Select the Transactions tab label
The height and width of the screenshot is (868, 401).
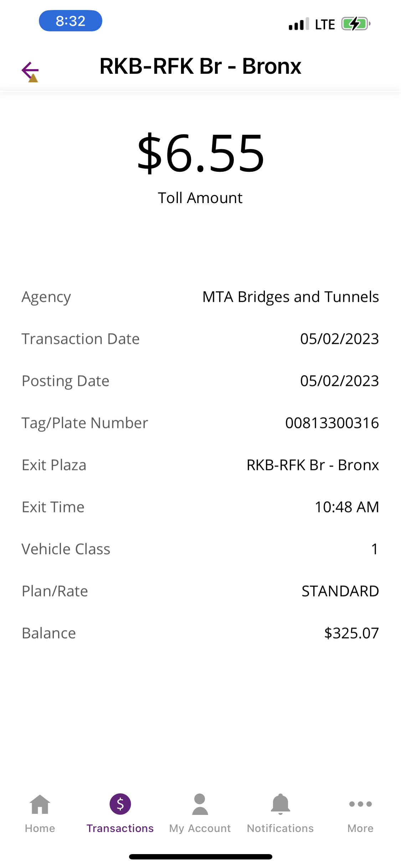pos(120,828)
